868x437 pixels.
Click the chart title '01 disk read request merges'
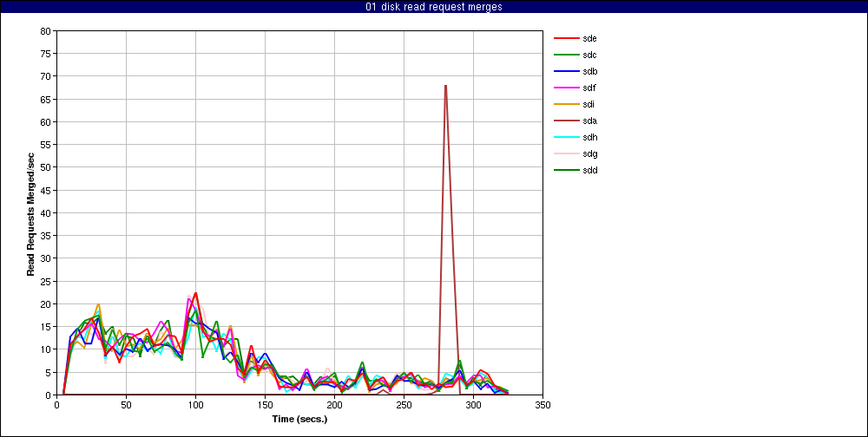click(434, 7)
